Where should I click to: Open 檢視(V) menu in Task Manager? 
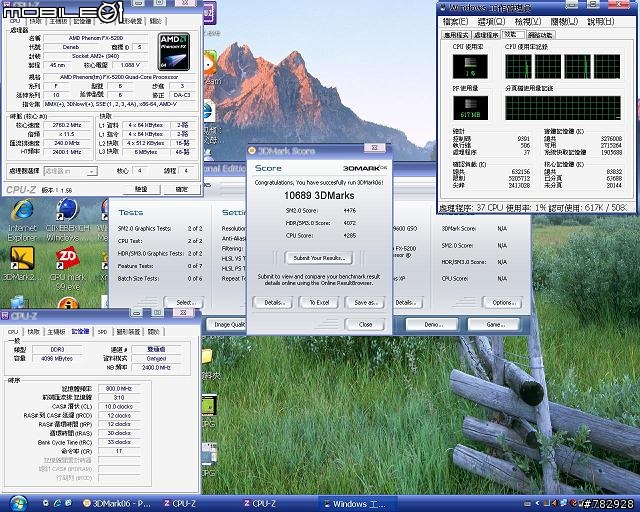(528, 21)
